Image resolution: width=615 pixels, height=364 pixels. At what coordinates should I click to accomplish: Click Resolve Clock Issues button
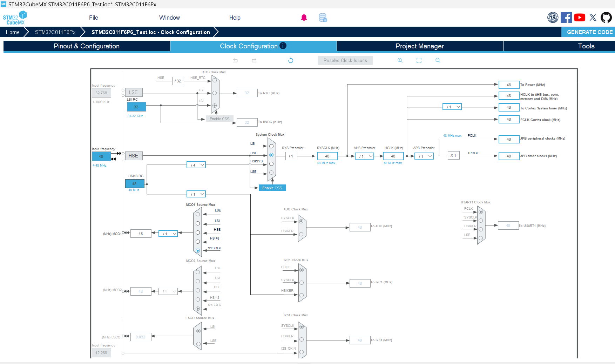coord(345,60)
